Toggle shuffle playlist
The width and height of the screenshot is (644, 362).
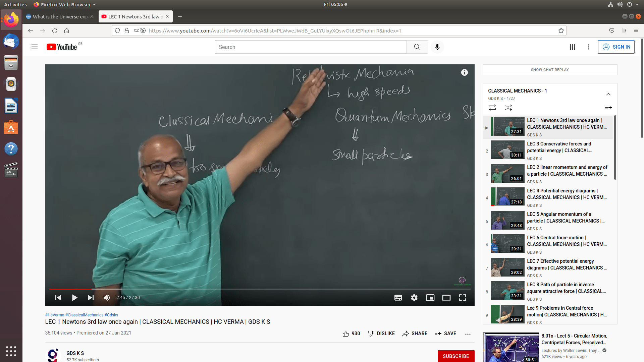coord(508,108)
